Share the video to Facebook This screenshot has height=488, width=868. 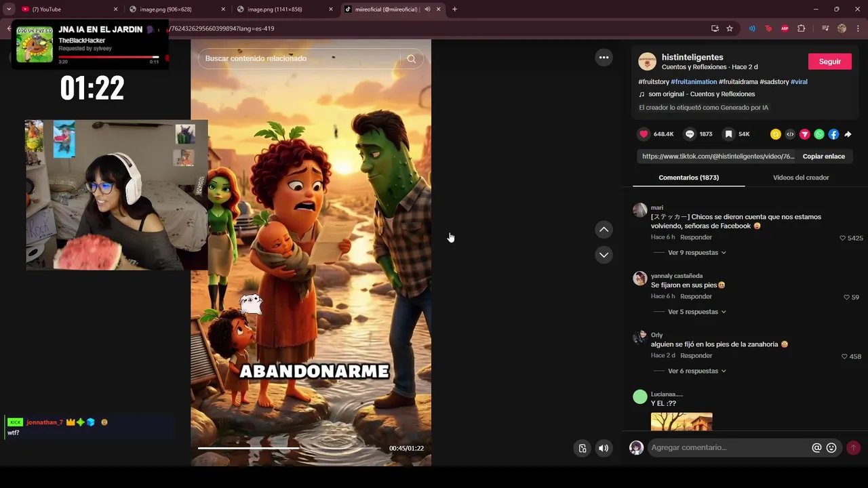coord(833,134)
